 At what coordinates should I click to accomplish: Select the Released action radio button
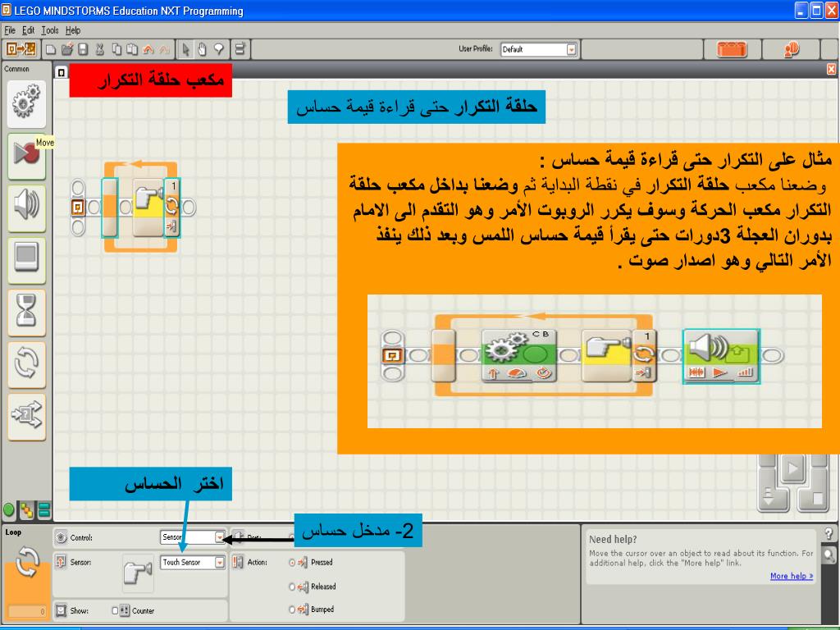tap(292, 587)
